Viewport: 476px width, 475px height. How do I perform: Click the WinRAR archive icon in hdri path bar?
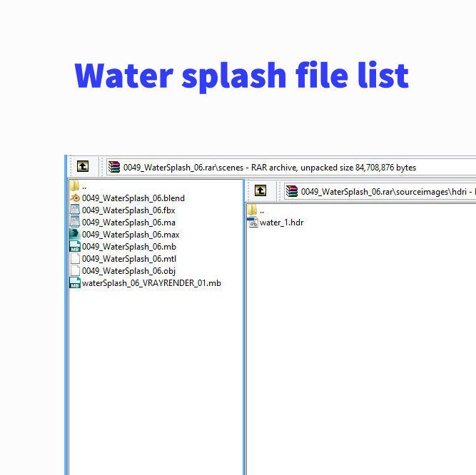(x=292, y=191)
